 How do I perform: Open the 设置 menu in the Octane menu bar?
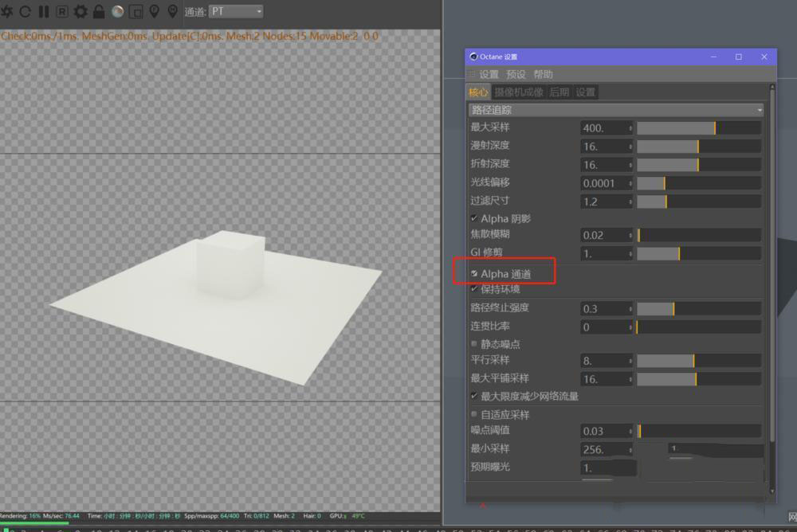pyautogui.click(x=489, y=75)
